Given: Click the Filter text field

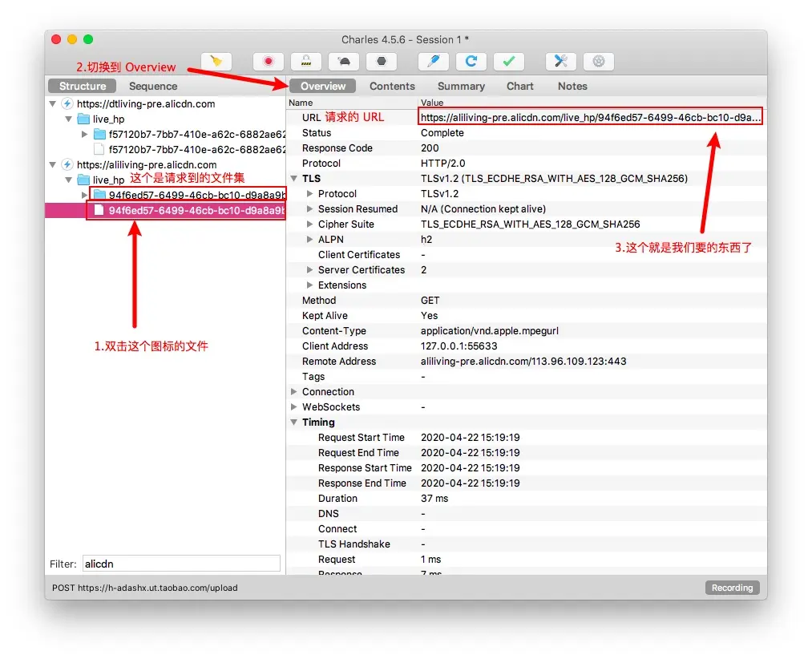Looking at the screenshot, I should [181, 564].
